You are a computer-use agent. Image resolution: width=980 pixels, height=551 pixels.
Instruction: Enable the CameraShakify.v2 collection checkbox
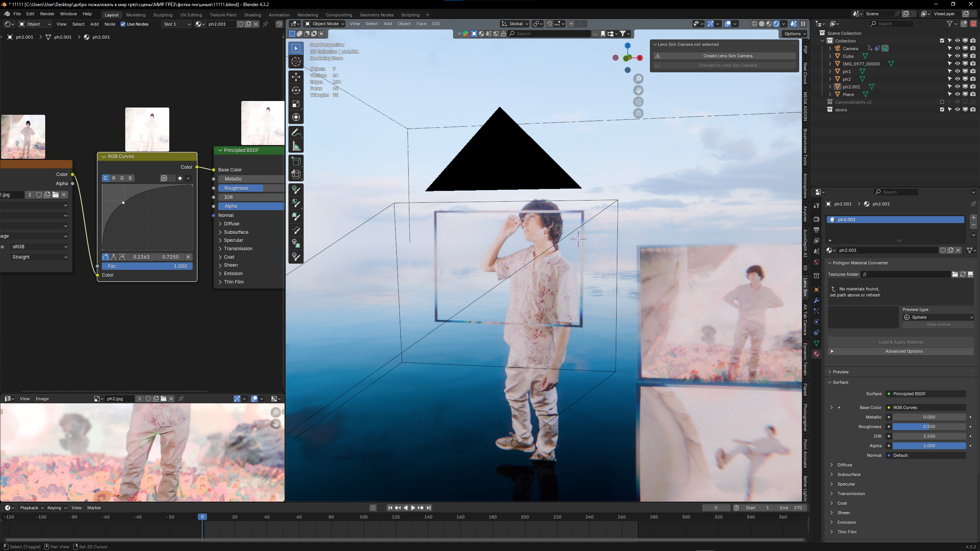[x=942, y=102]
